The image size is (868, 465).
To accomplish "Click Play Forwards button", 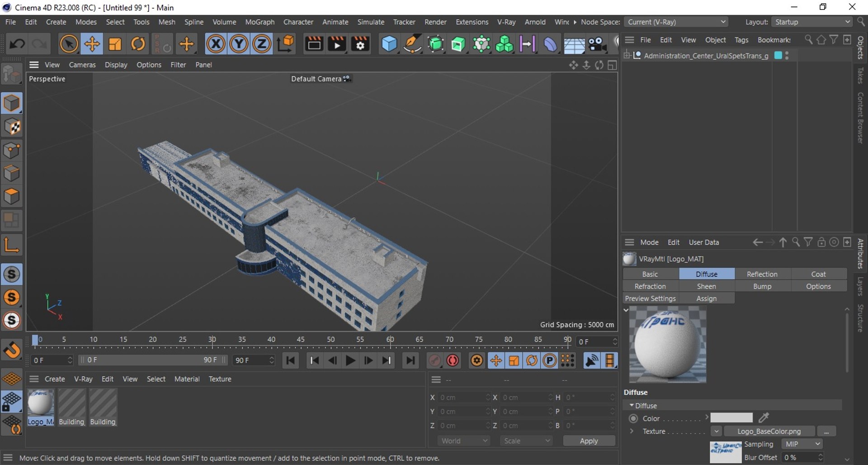I will 350,361.
